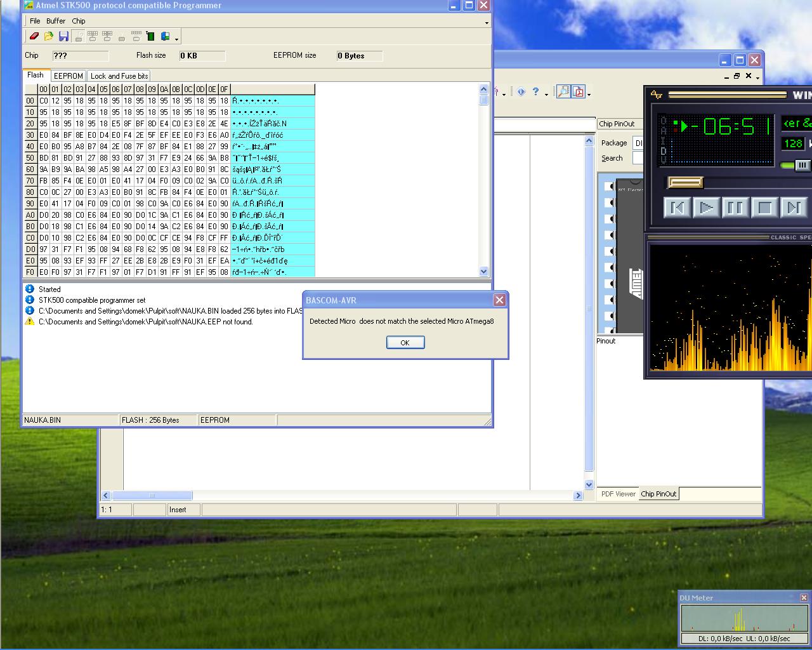Skip to next track in Winamp
The width and height of the screenshot is (812, 650).
793,208
